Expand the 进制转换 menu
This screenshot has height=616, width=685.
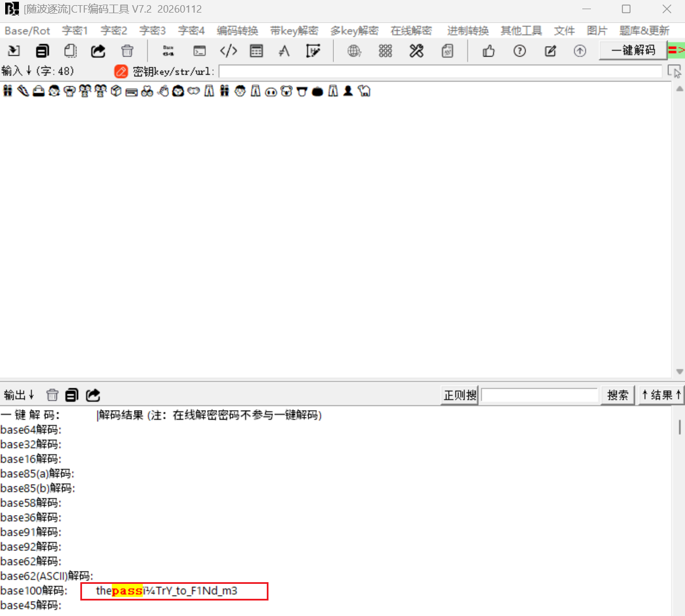(468, 31)
